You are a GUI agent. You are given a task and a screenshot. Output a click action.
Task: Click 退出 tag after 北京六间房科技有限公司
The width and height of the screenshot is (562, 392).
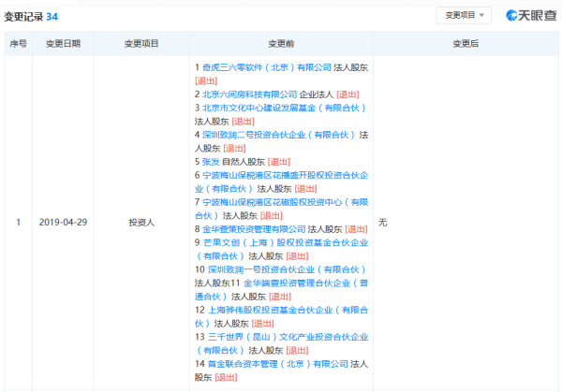point(348,94)
